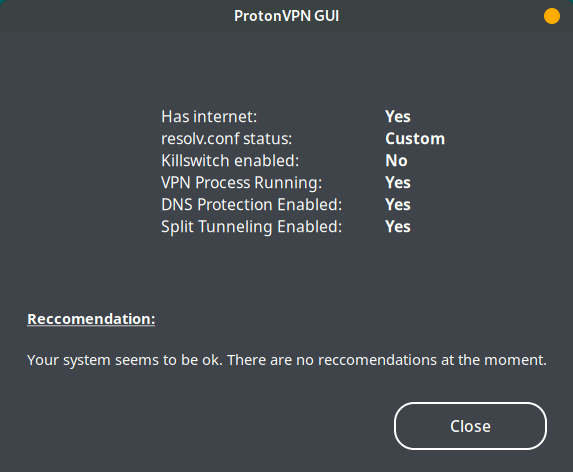573x472 pixels.
Task: Select the 'Killswitch enabled:' label
Action: [230, 160]
